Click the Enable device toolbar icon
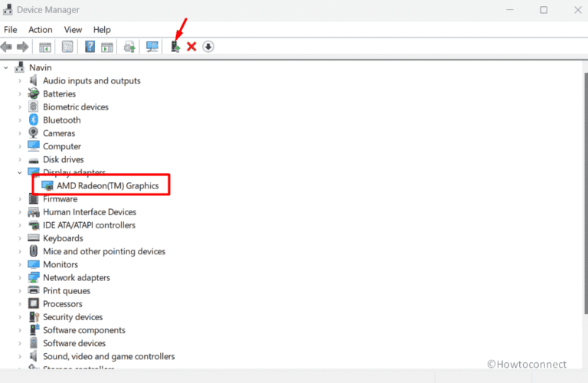Viewport: 588px width, 383px height. pos(175,47)
